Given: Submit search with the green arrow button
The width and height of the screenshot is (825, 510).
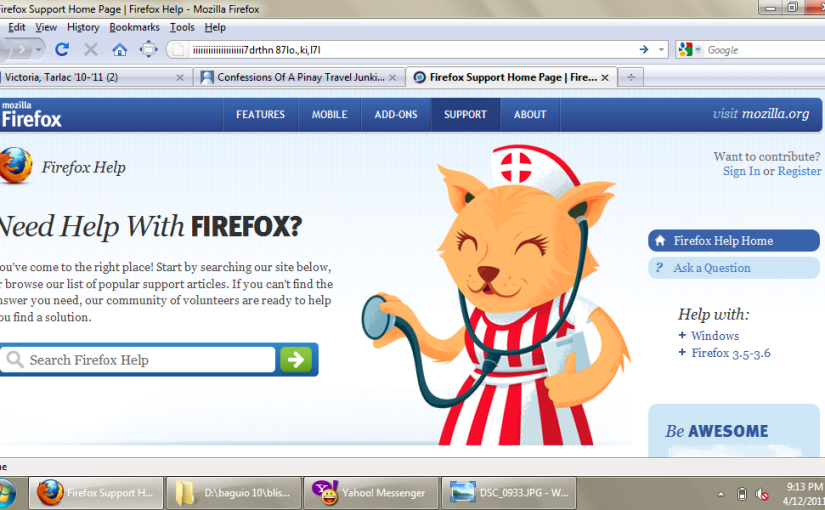Looking at the screenshot, I should (296, 359).
